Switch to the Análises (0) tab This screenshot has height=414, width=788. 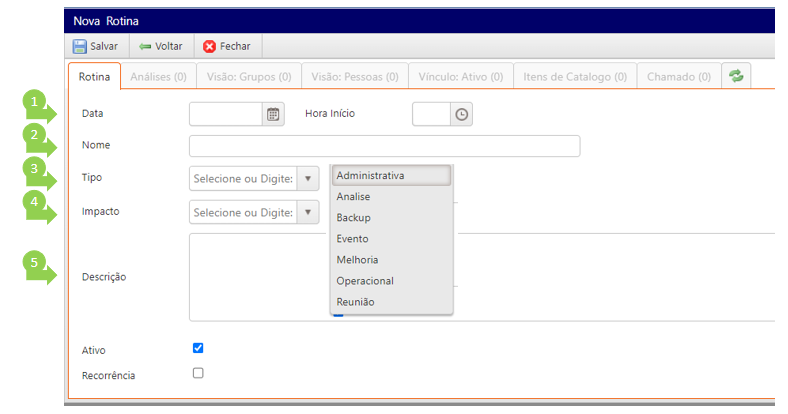(x=159, y=76)
